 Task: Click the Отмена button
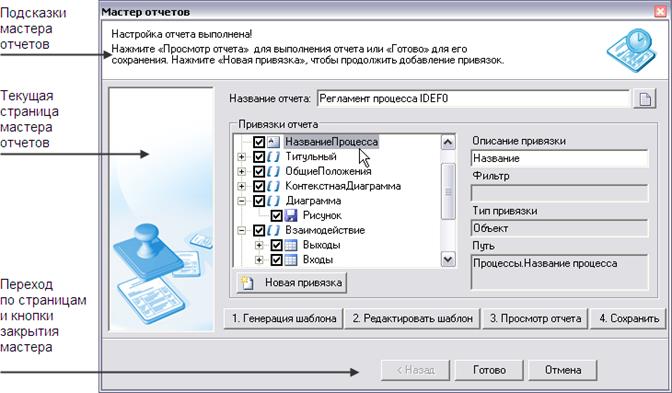tap(563, 370)
